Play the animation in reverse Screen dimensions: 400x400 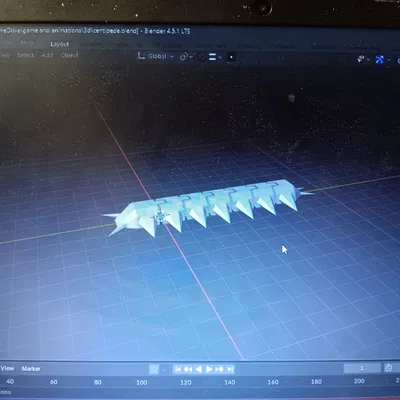[199, 369]
